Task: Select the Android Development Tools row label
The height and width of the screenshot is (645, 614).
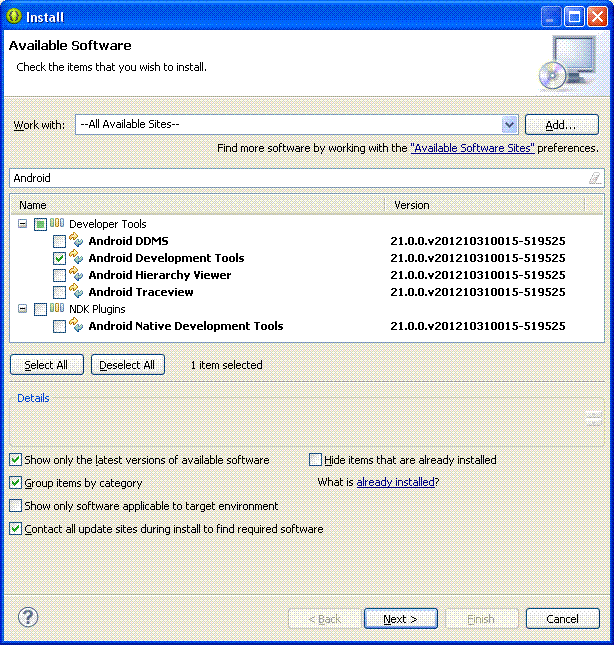Action: 166,258
